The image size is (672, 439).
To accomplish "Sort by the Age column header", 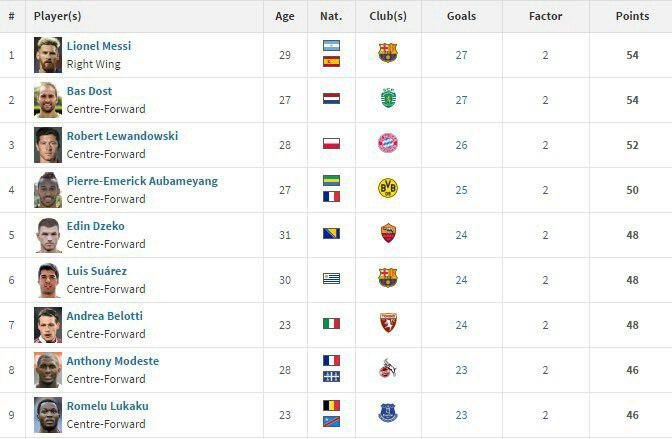I will tap(285, 17).
